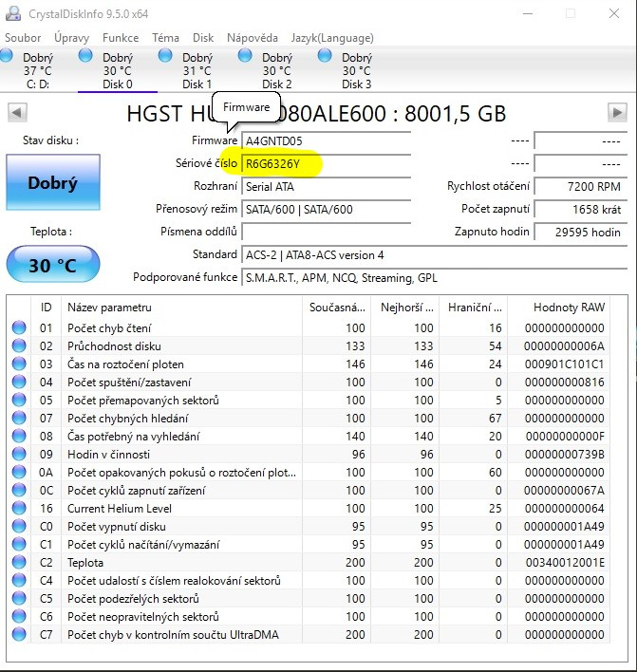Click the next disk arrow button
This screenshot has height=672, width=637.
click(617, 113)
